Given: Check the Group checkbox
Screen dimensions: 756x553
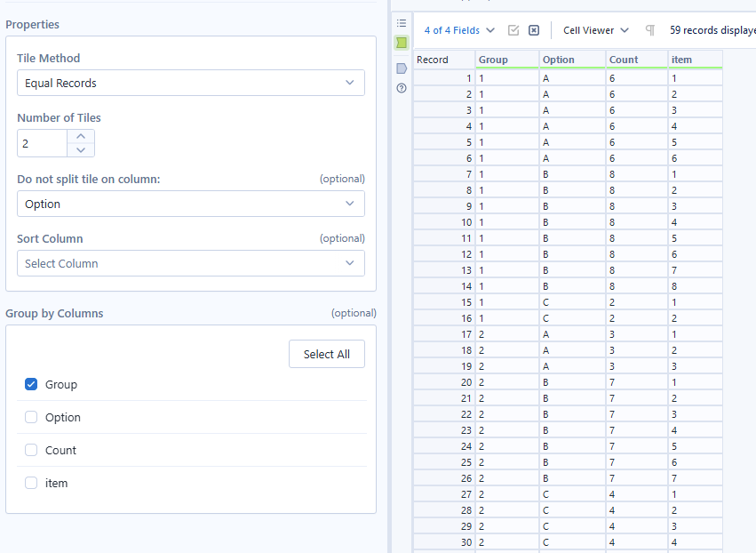Looking at the screenshot, I should coord(31,385).
